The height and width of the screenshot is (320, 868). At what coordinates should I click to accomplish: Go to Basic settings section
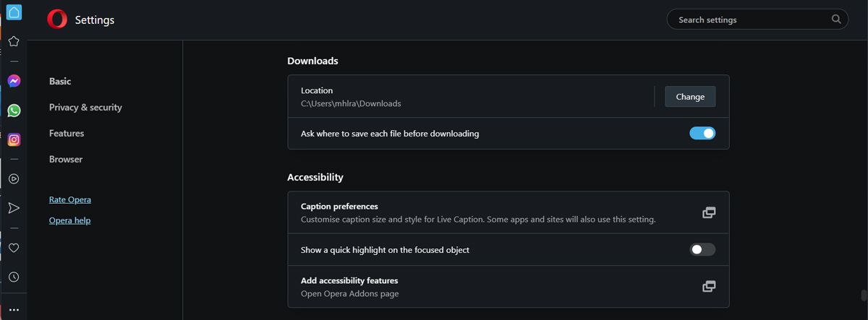coord(60,82)
